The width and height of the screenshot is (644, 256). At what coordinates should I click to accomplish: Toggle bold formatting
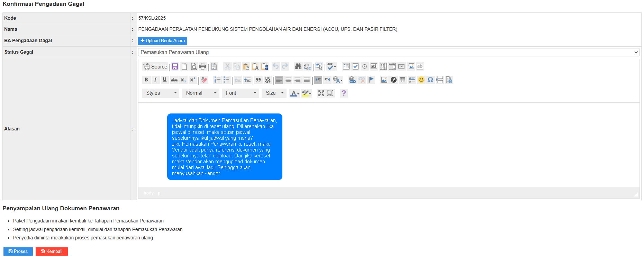146,80
